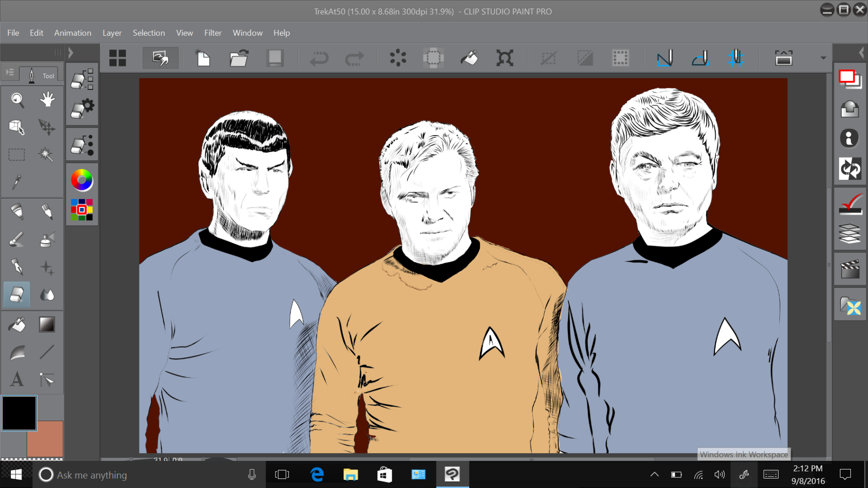The height and width of the screenshot is (488, 868).
Task: Open the Material folder palette icon
Action: (x=850, y=305)
